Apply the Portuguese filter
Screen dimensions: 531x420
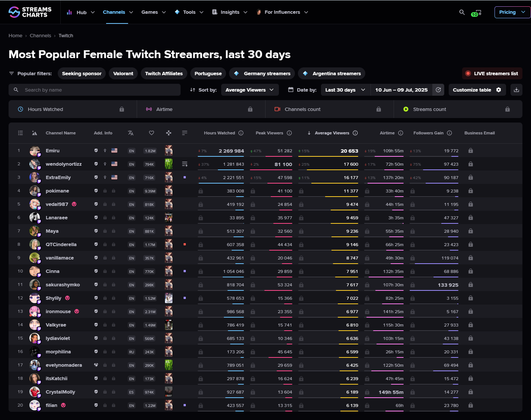(x=208, y=73)
